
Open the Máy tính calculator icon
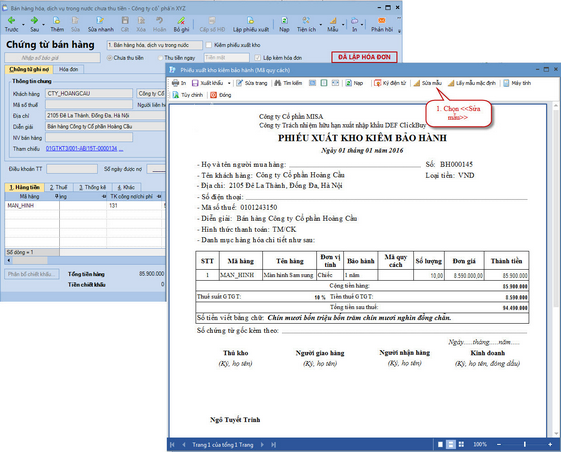pyautogui.click(x=506, y=83)
